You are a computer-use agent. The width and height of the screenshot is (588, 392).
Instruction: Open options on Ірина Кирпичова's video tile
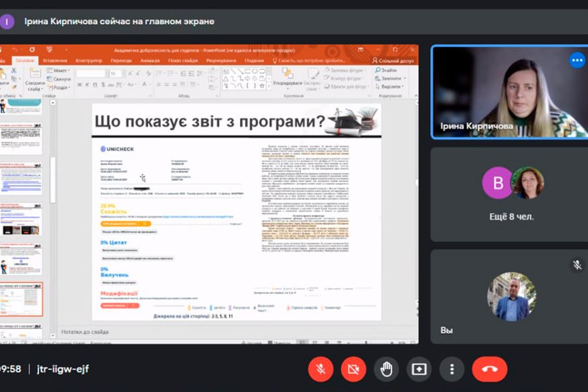click(577, 60)
